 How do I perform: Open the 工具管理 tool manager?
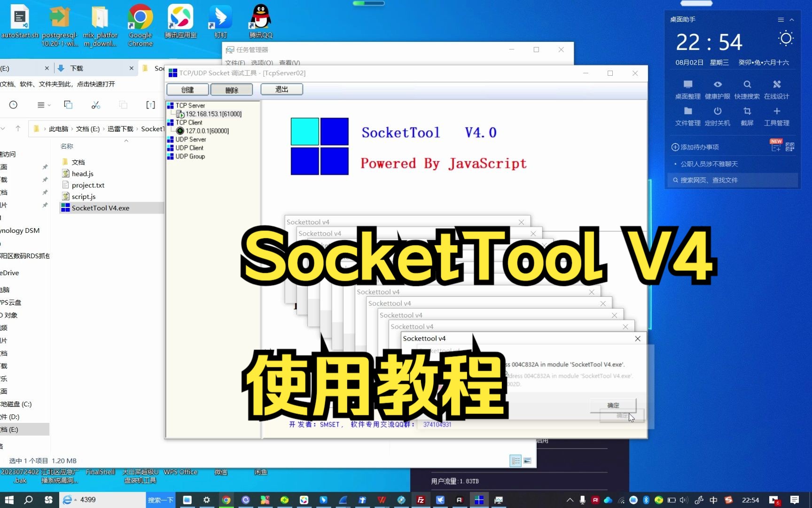tap(776, 116)
